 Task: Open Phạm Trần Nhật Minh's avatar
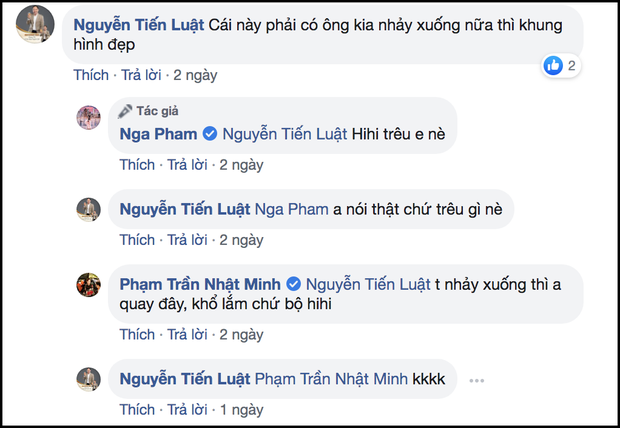89,284
